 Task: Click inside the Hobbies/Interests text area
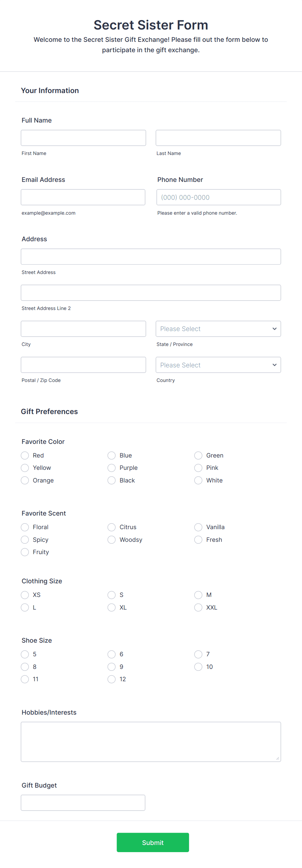[151, 742]
